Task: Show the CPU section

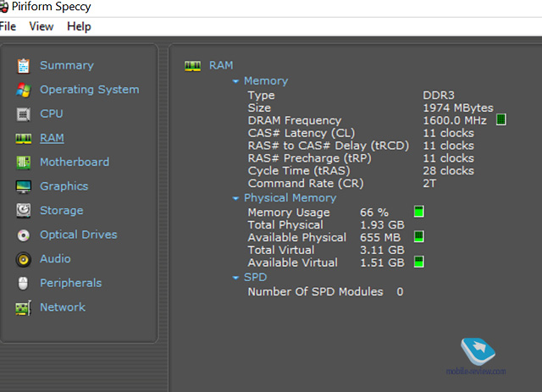Action: tap(52, 113)
